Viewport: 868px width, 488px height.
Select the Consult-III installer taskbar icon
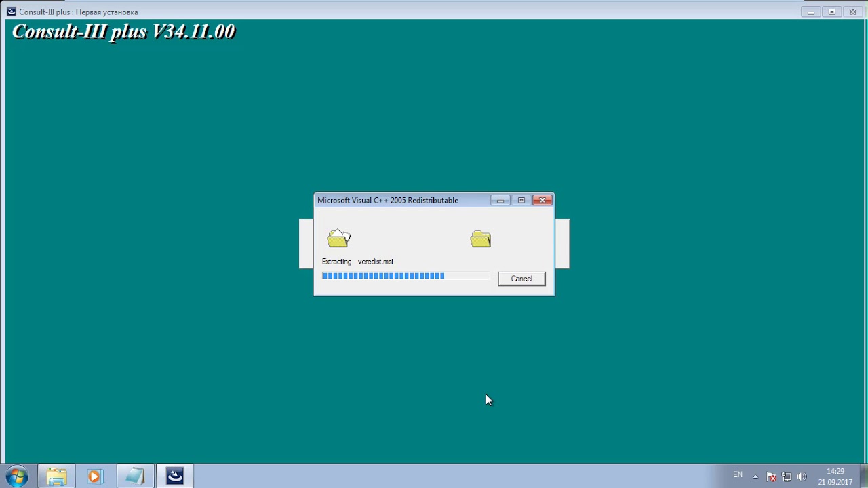point(175,476)
